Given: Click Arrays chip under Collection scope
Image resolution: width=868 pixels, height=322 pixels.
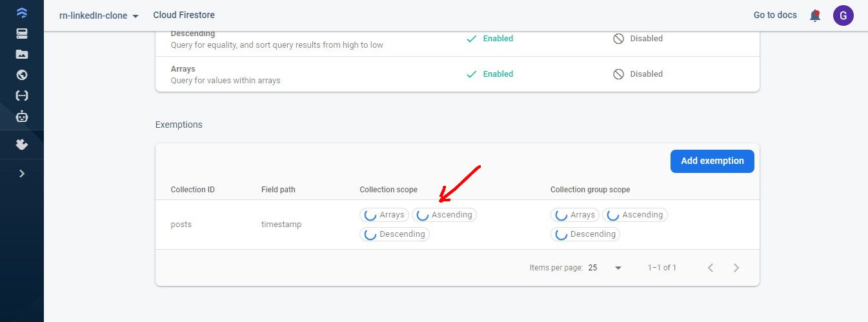Looking at the screenshot, I should point(385,215).
